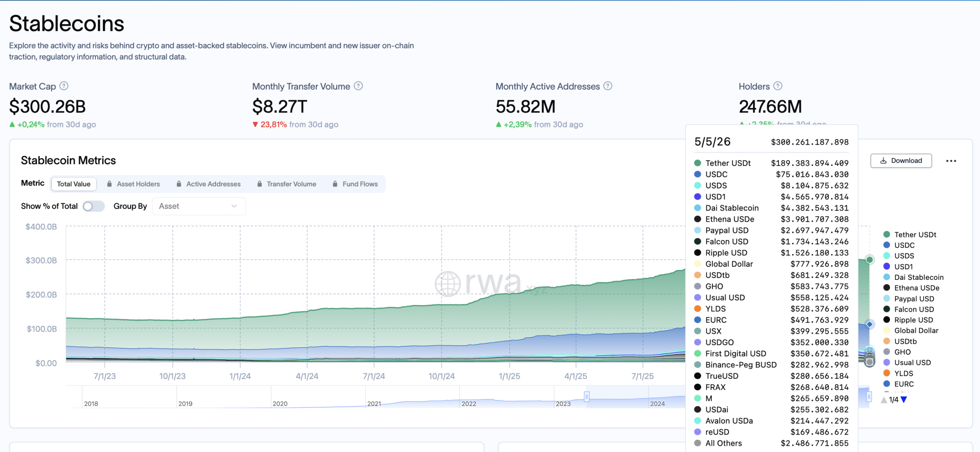Click the USDC $75.016.843.030 tooltip row
The height and width of the screenshot is (452, 980).
[x=771, y=174]
